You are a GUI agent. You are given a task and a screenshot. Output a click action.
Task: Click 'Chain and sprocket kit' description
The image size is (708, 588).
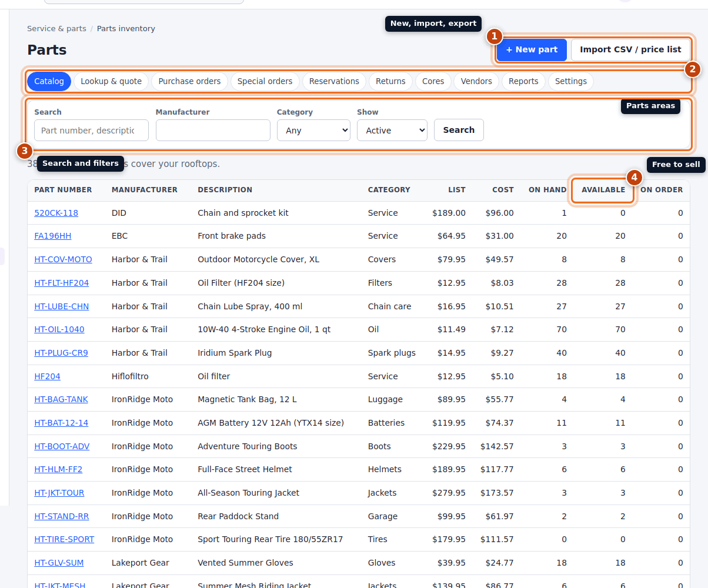(243, 213)
